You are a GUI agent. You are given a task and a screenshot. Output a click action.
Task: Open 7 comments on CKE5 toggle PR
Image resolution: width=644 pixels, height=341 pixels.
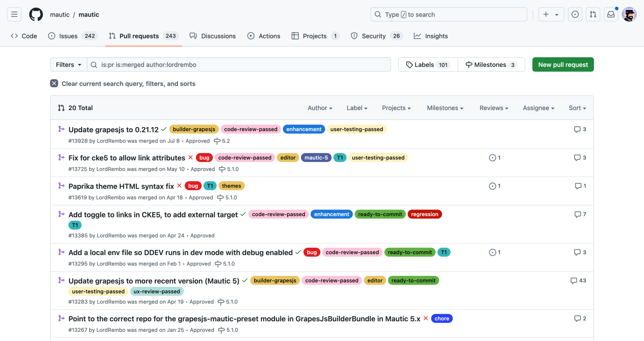coord(580,214)
